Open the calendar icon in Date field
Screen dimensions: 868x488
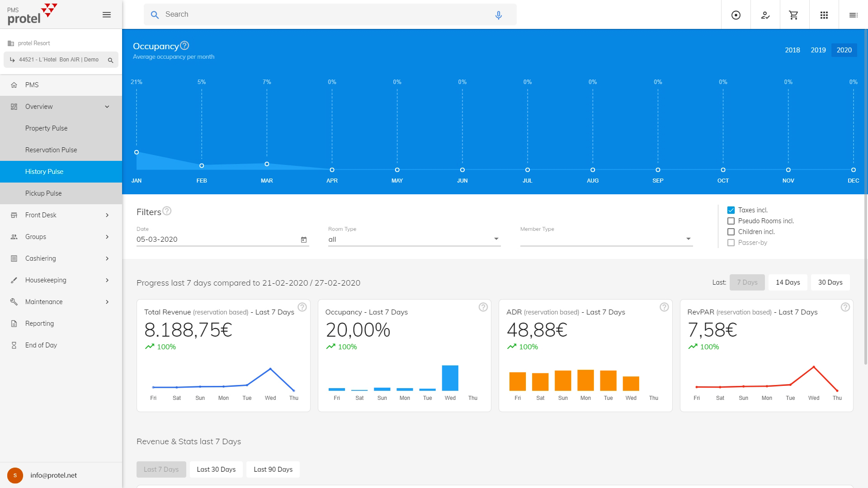click(x=304, y=239)
